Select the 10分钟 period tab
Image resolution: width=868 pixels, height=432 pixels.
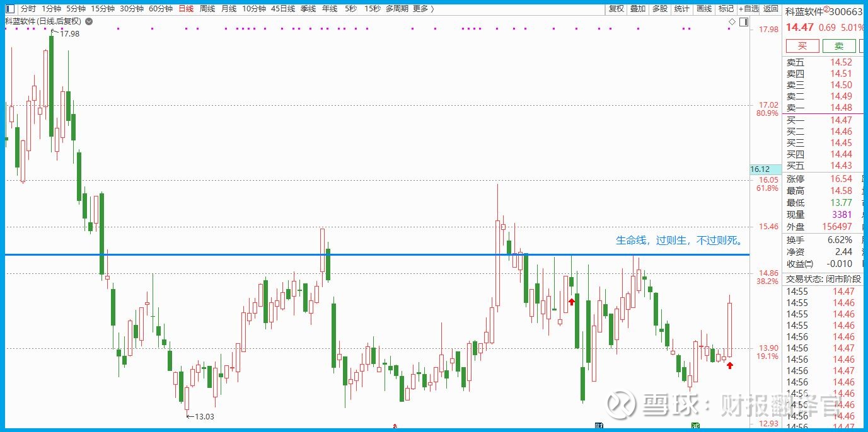pyautogui.click(x=254, y=9)
